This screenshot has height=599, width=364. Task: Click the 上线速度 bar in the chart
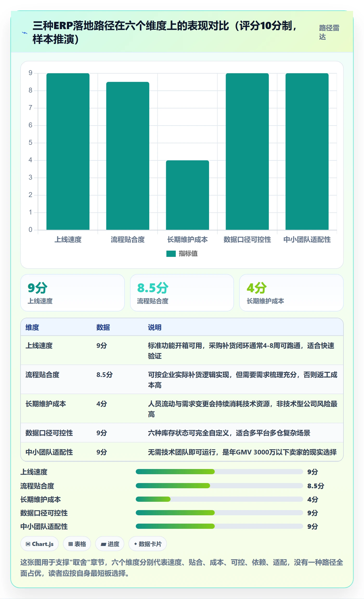[68, 152]
